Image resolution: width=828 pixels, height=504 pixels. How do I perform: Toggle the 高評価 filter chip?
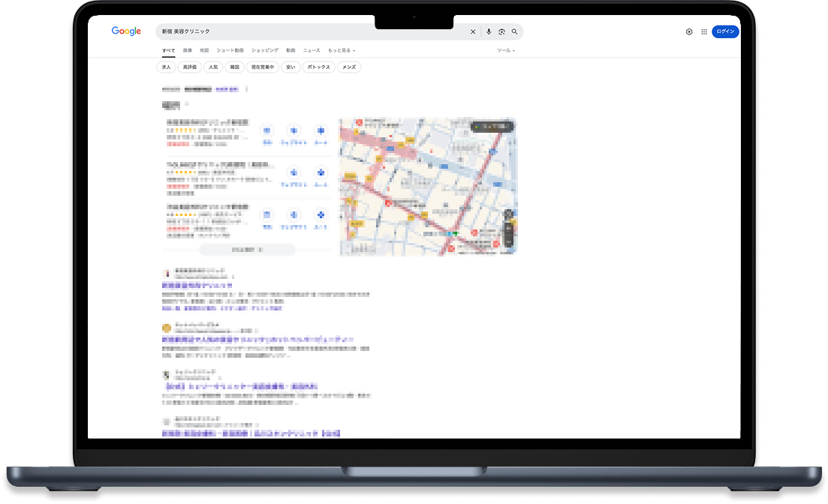[189, 67]
